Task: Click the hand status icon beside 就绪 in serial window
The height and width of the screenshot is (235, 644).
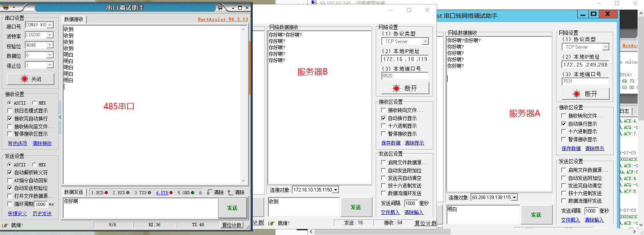Action: point(5,225)
